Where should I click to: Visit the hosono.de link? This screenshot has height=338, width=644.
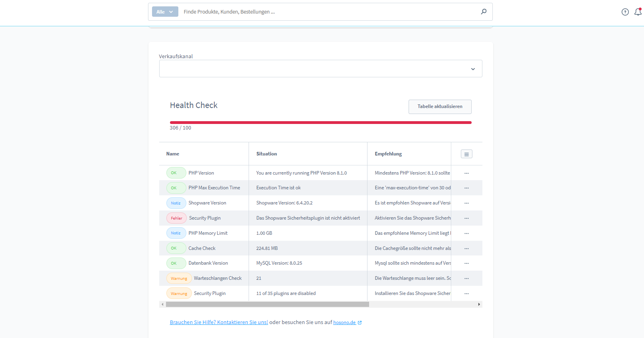(x=344, y=322)
